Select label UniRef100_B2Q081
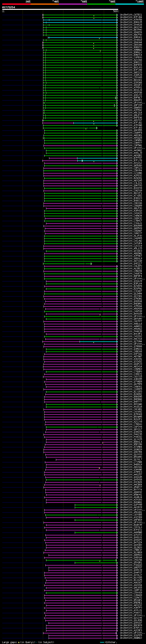The width and height of the screenshot is (146, 644). click(x=131, y=178)
